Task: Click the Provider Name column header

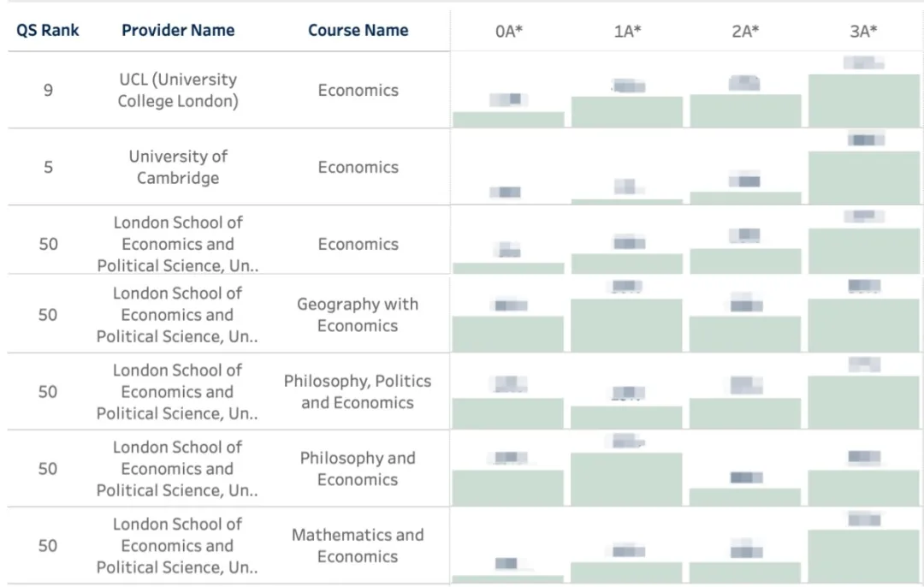Action: click(x=178, y=30)
